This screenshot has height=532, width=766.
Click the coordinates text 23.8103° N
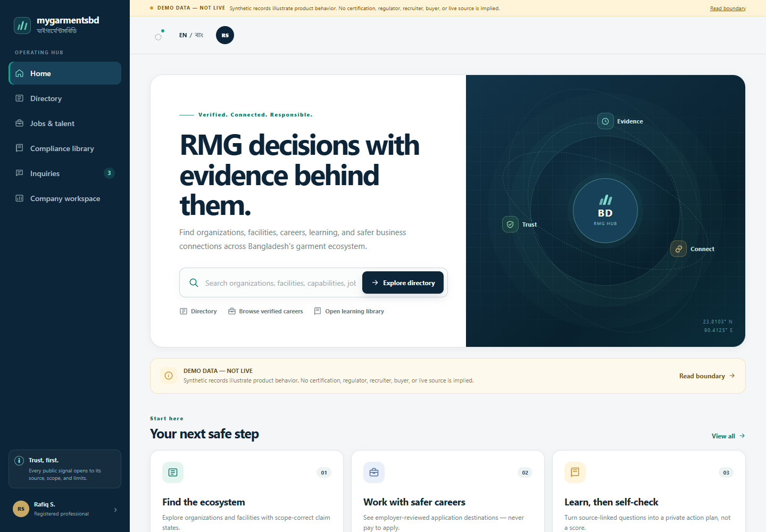[718, 322]
